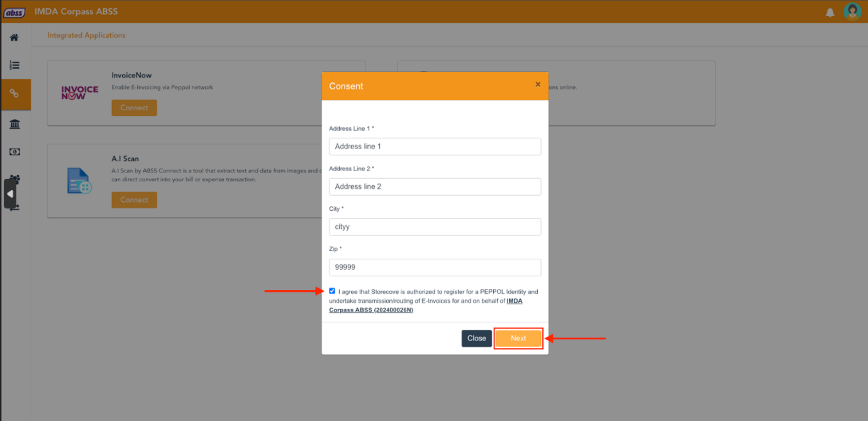Connect the A.I Scan application
Viewport: 868px width, 421px height.
coord(134,199)
